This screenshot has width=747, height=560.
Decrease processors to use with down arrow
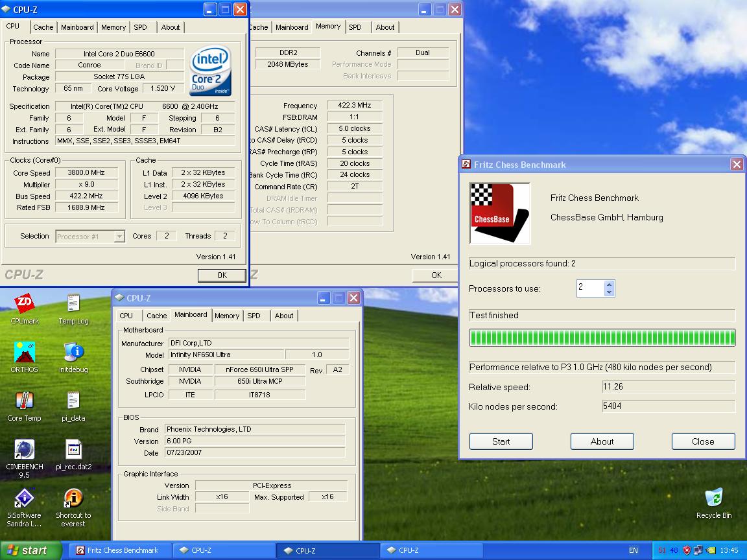[609, 292]
